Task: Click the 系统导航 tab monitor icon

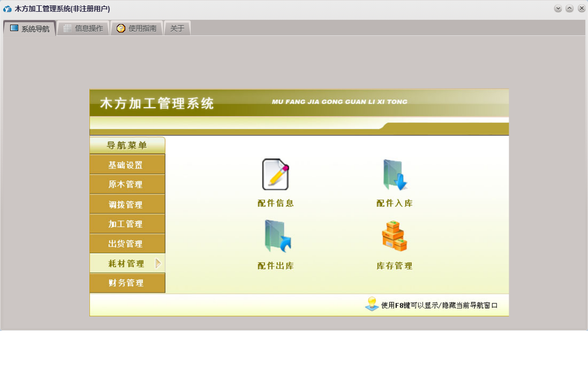Action: tap(14, 28)
